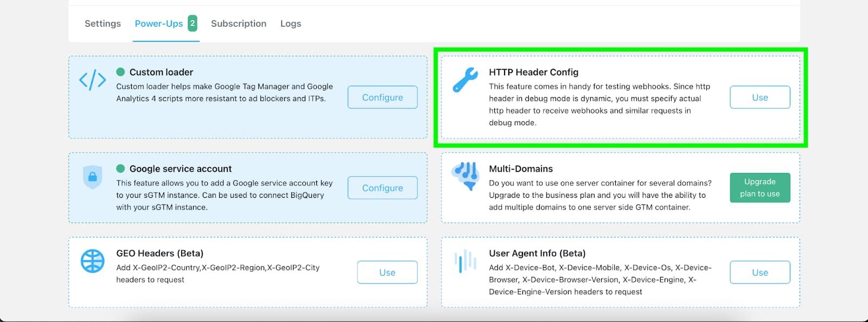
Task: Click the green status dot beside Custom loader
Action: point(120,72)
